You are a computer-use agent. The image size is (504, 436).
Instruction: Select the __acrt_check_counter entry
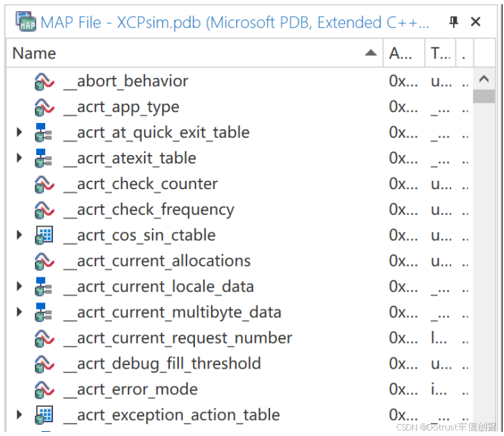click(141, 184)
